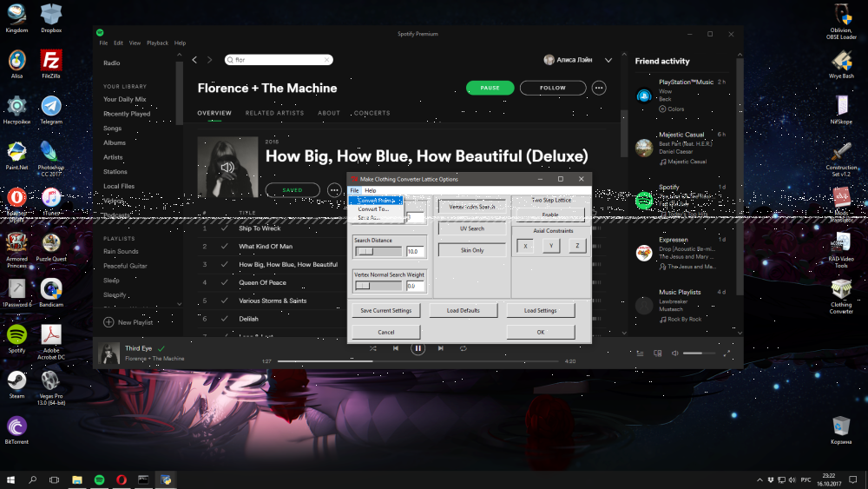Mute Spotify volume speaker icon

(x=674, y=354)
